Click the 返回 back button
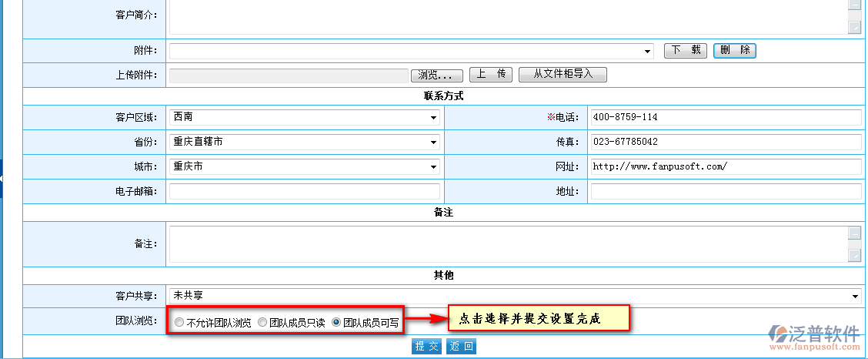Viewport: 868px width, 359px height. click(x=462, y=347)
